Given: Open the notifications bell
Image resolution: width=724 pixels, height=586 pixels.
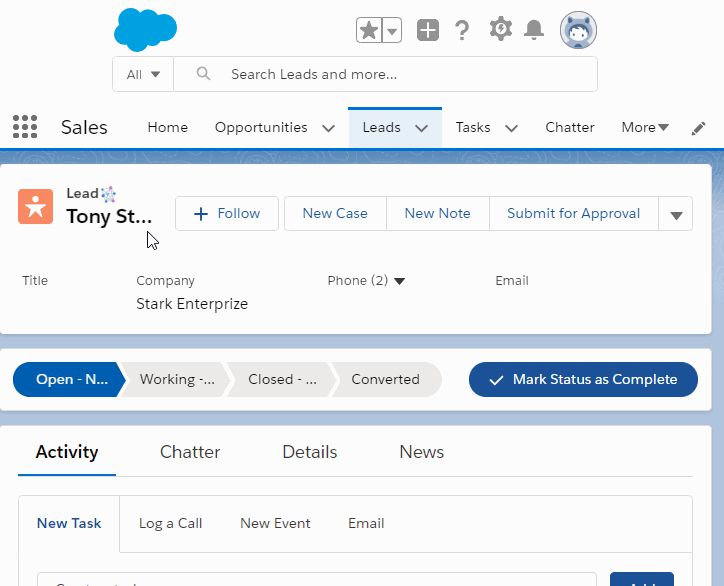Looking at the screenshot, I should coord(534,30).
